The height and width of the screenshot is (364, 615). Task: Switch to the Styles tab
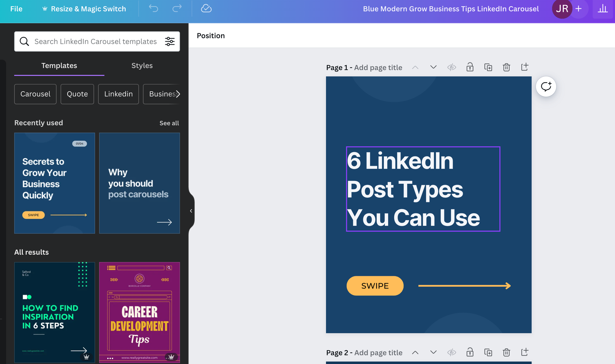coord(142,65)
